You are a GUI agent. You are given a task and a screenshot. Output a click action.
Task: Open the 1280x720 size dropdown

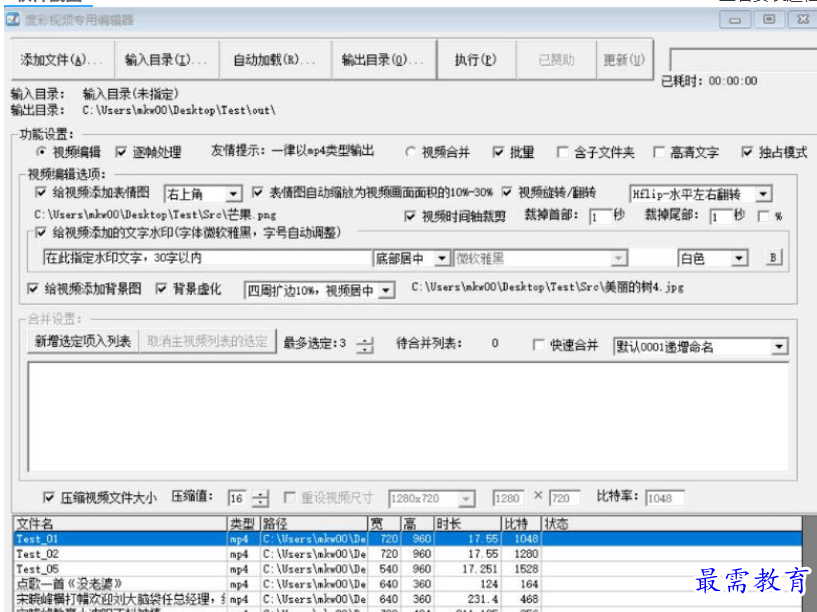pos(432,498)
